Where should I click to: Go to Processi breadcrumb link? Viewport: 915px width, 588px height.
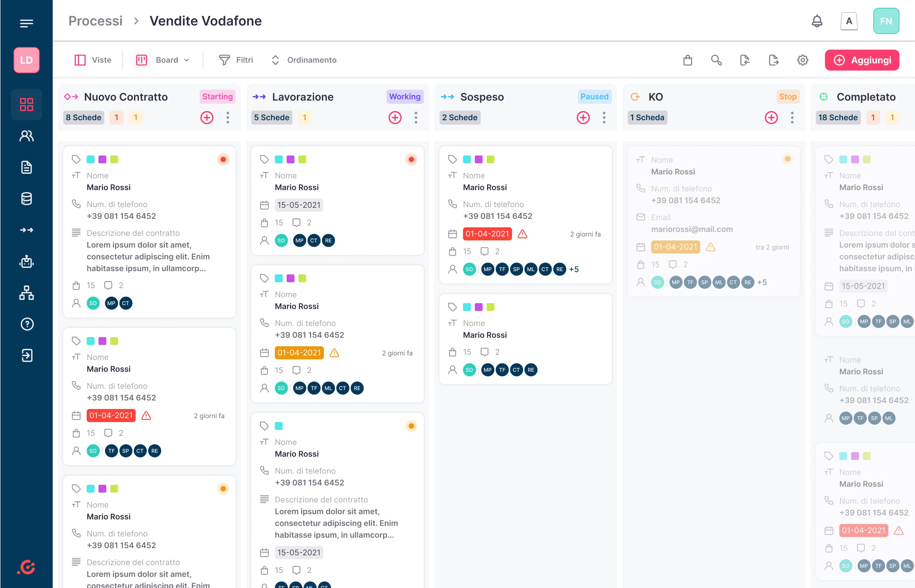pyautogui.click(x=95, y=21)
